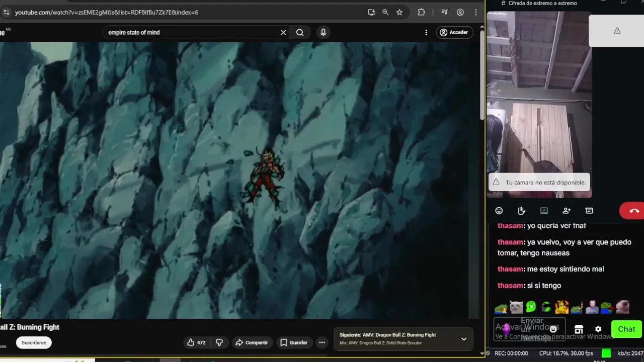This screenshot has height=362, width=644.
Task: Select the Pepe with fire emote in chat row
Action: (577, 307)
